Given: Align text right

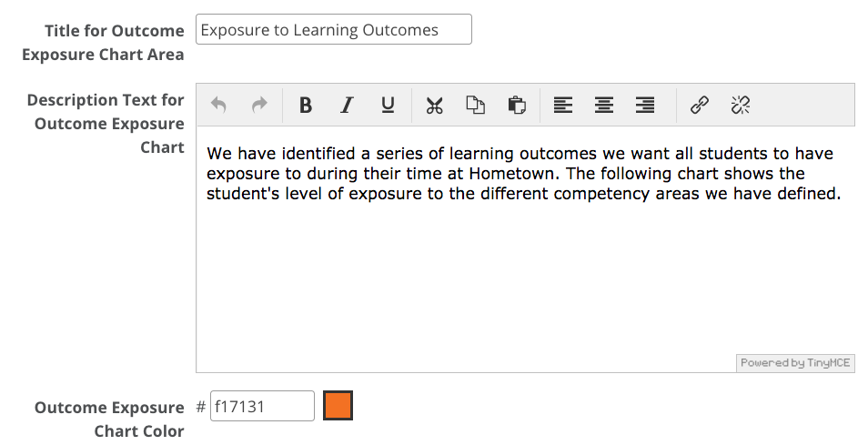Looking at the screenshot, I should pos(645,105).
